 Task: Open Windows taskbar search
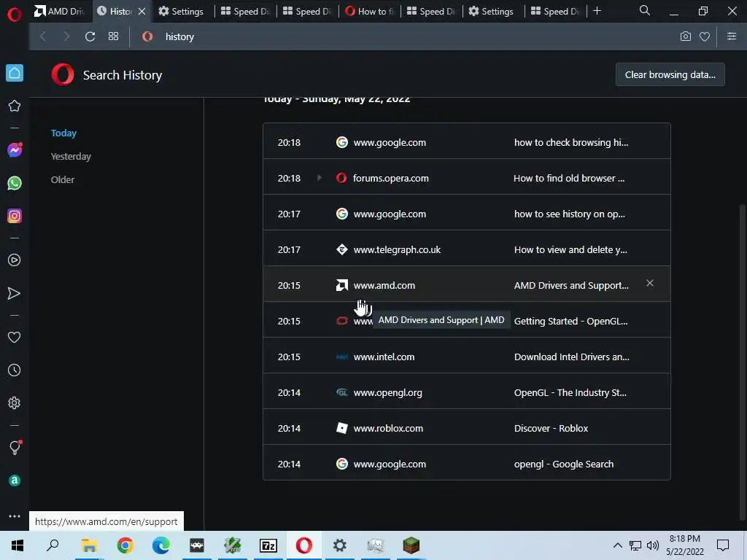(x=53, y=545)
